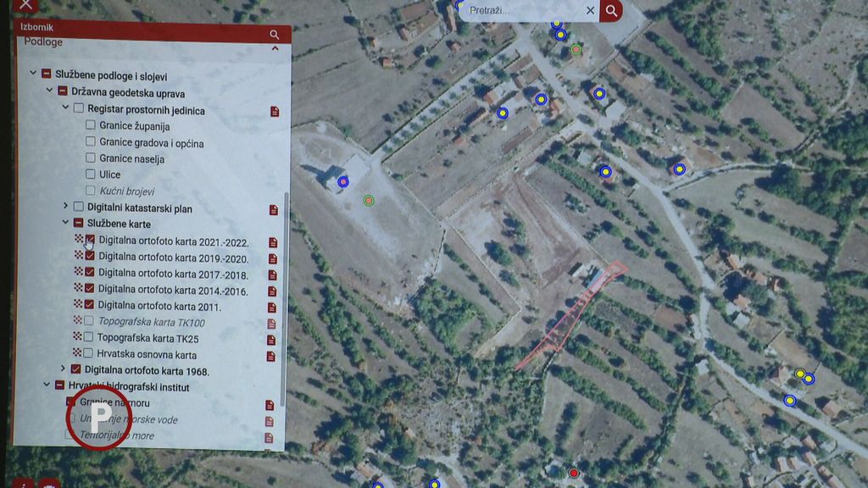This screenshot has height=488, width=868.
Task: Expand the Digitalni katastarski plan node
Action: 65,207
